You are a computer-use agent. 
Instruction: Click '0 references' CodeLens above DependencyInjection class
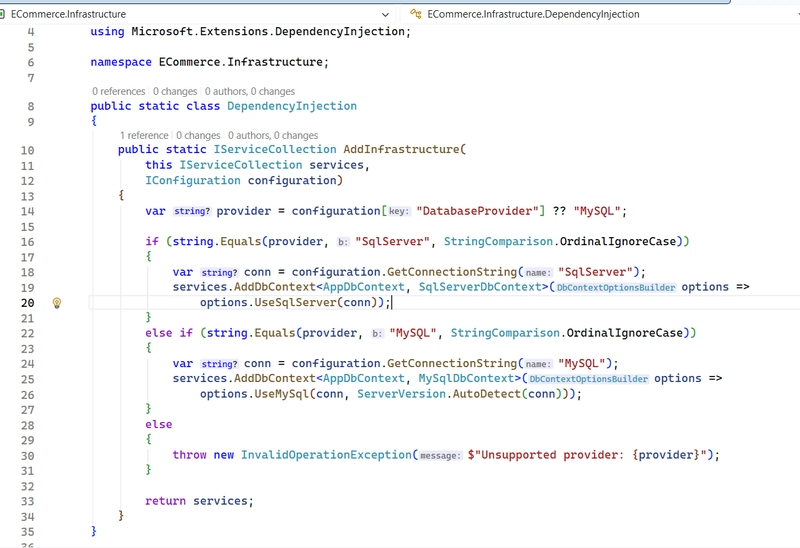[x=118, y=91]
